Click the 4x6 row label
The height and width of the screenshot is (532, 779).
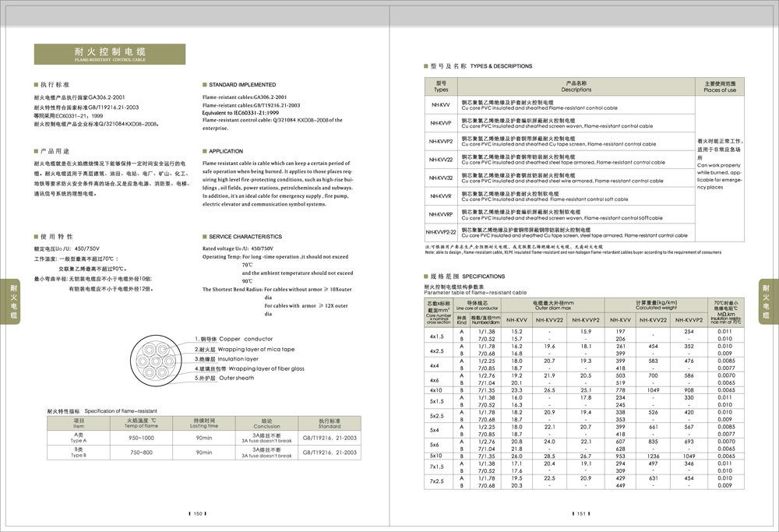[x=435, y=380]
